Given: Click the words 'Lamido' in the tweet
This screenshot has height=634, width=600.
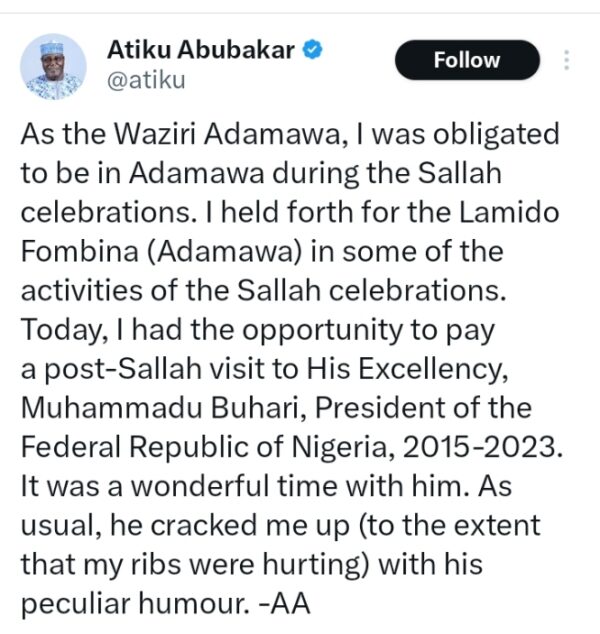Looking at the screenshot, I should pos(509,212).
